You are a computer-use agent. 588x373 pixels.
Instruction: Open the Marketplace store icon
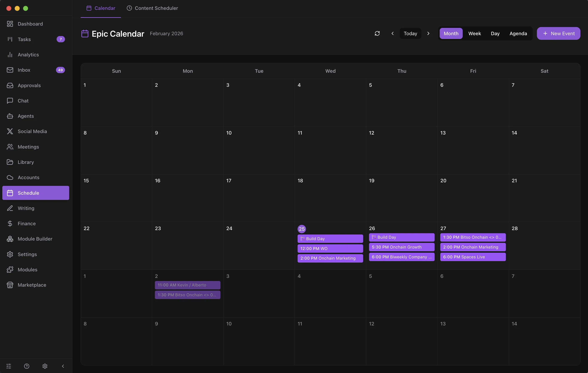pos(10,285)
